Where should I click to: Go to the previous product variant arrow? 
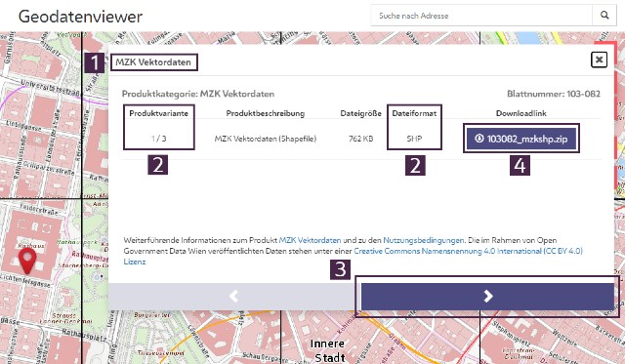pyautogui.click(x=234, y=296)
